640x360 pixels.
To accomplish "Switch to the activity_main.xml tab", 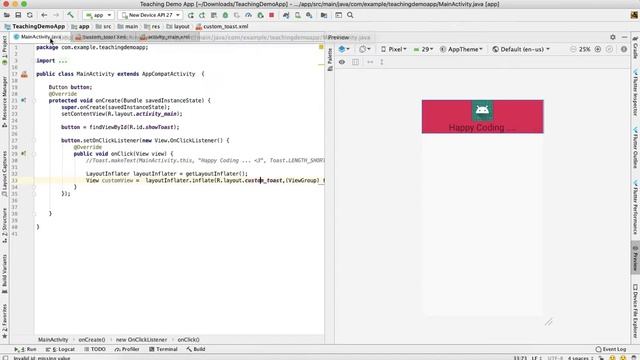I will (x=168, y=37).
